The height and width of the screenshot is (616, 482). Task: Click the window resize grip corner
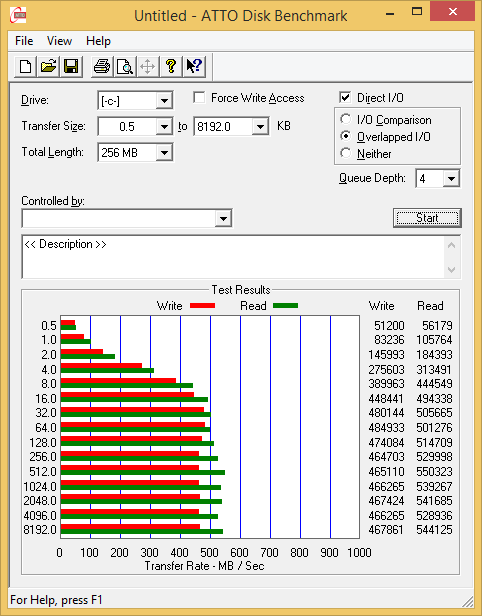click(x=467, y=601)
